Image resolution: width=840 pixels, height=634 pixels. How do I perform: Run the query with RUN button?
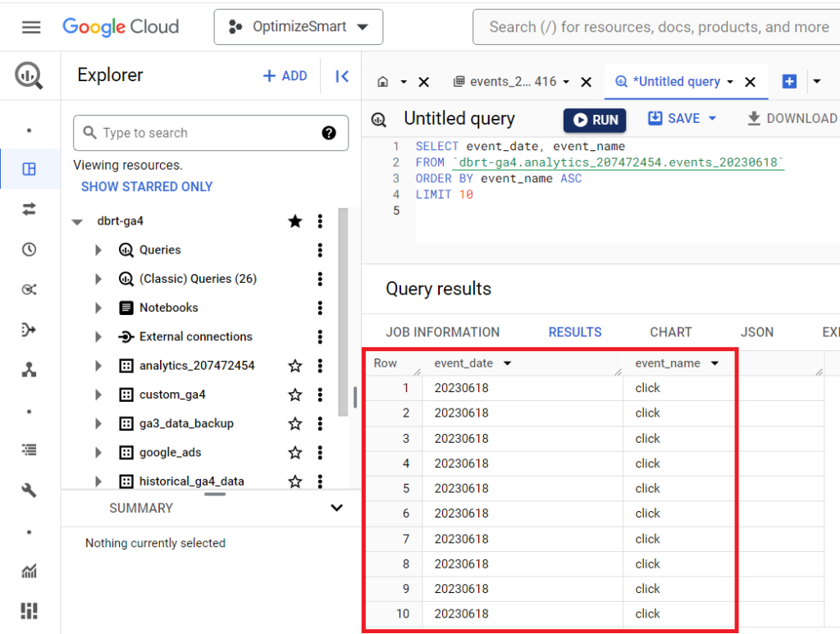(595, 120)
